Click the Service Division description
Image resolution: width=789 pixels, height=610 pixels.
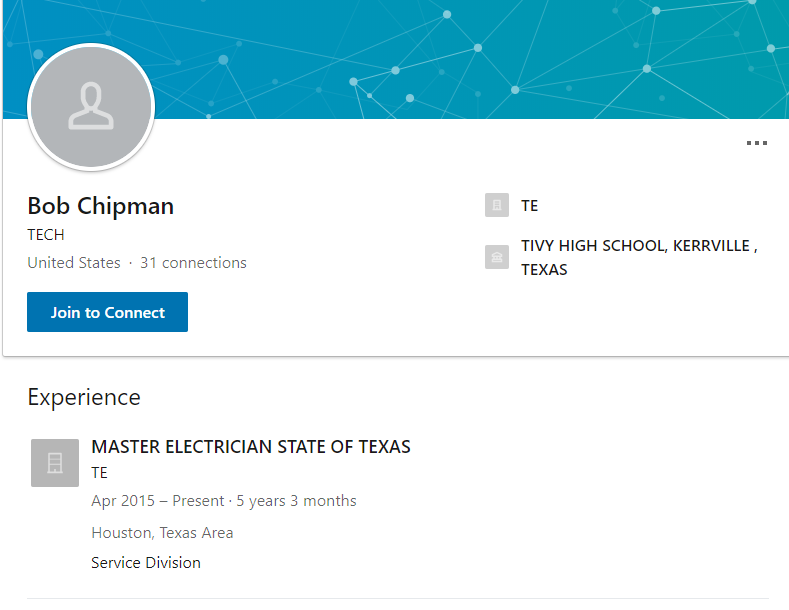(x=146, y=562)
